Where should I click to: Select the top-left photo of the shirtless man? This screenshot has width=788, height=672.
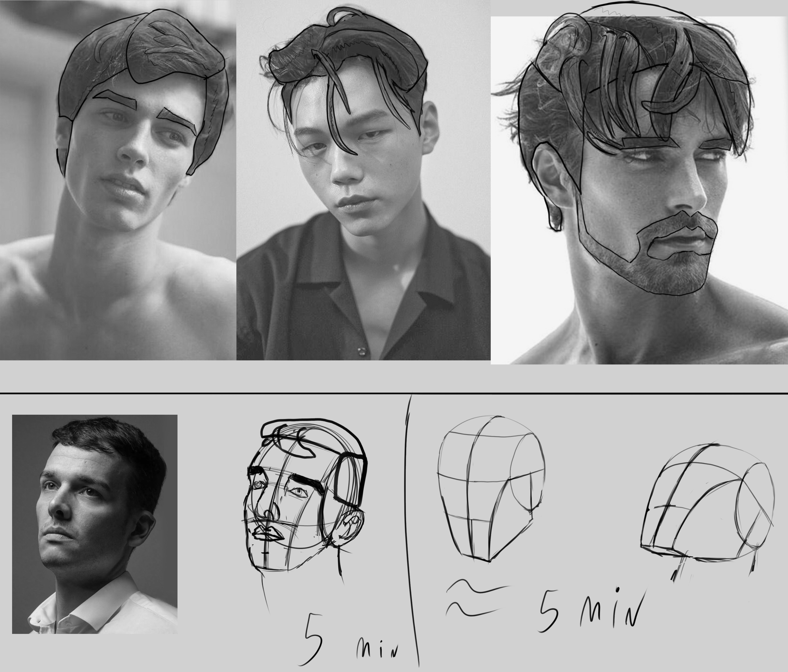118,180
